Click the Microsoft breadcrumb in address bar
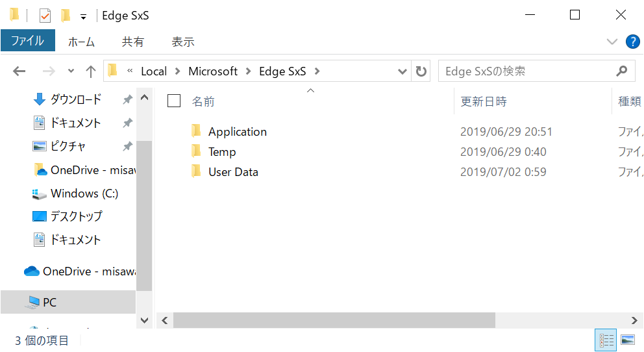This screenshot has width=644, height=352. pyautogui.click(x=213, y=71)
